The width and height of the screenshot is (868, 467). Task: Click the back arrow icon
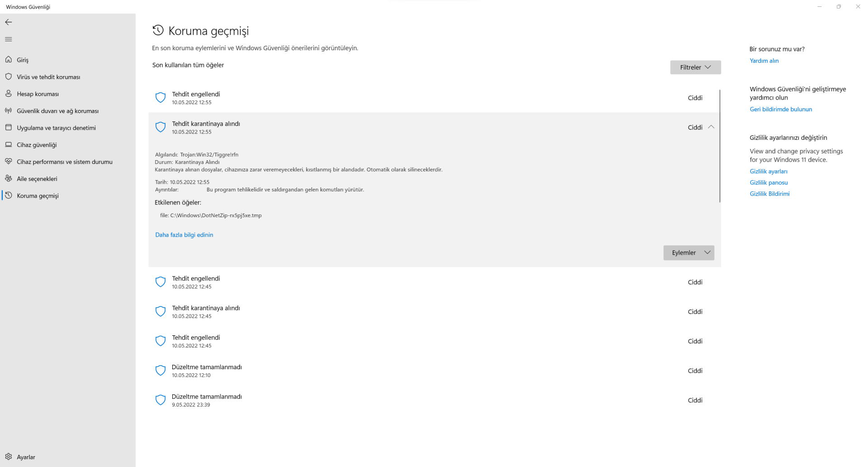click(9, 22)
